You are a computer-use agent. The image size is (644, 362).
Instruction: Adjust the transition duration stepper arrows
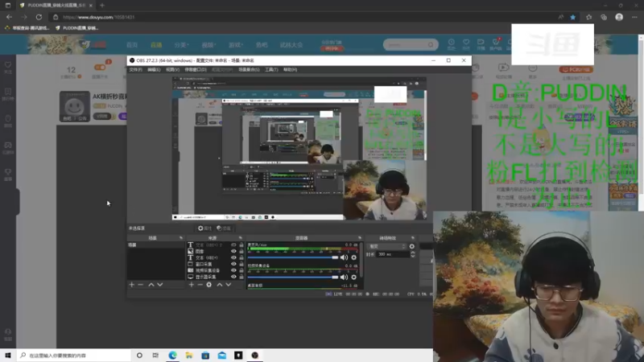[x=412, y=254]
